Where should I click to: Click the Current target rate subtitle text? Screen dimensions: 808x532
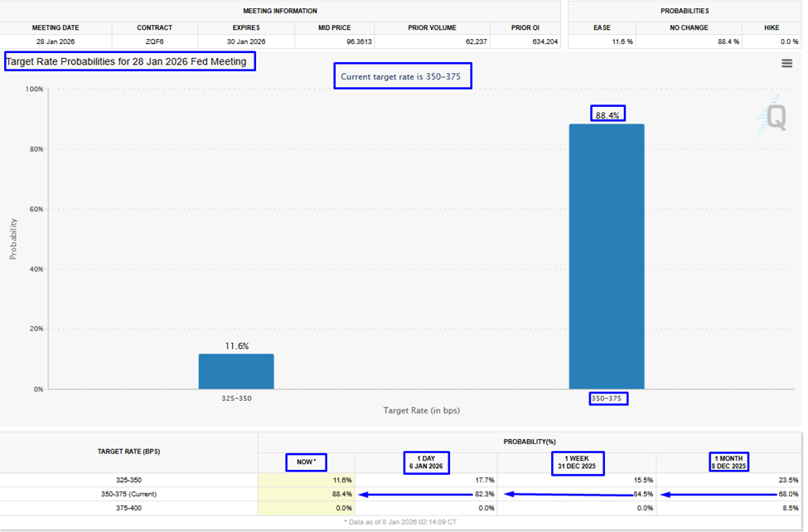[402, 76]
